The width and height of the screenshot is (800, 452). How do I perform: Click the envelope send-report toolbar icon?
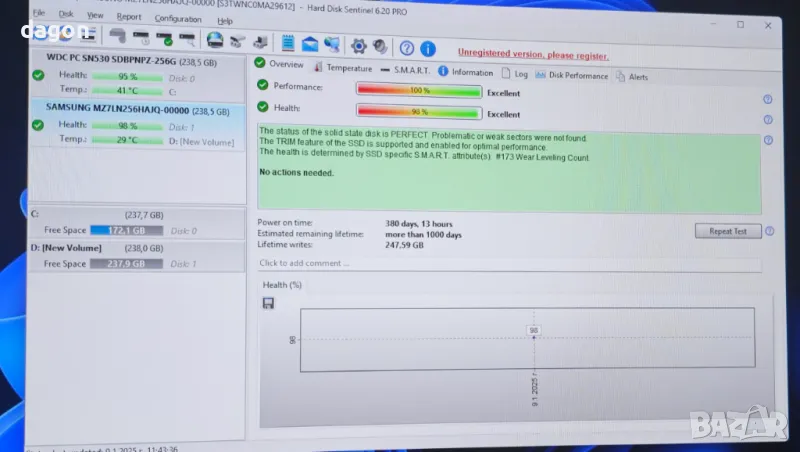click(x=308, y=43)
